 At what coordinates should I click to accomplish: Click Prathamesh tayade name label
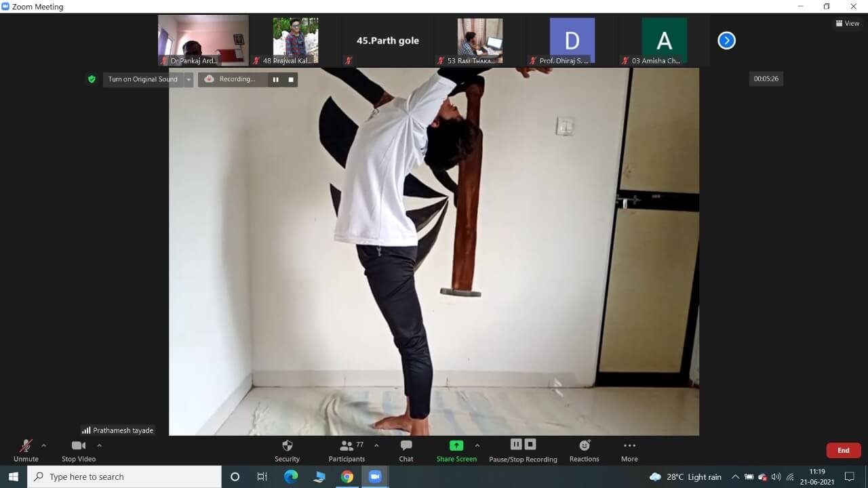click(118, 430)
